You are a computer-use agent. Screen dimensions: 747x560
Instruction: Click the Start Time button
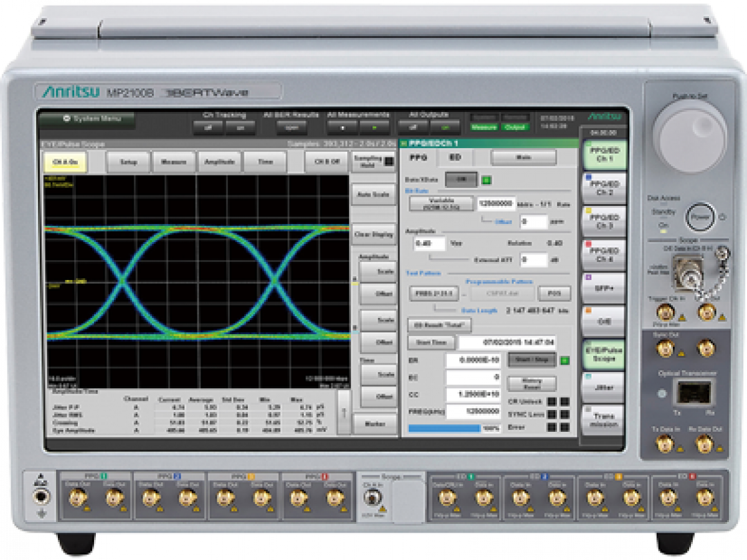point(431,342)
